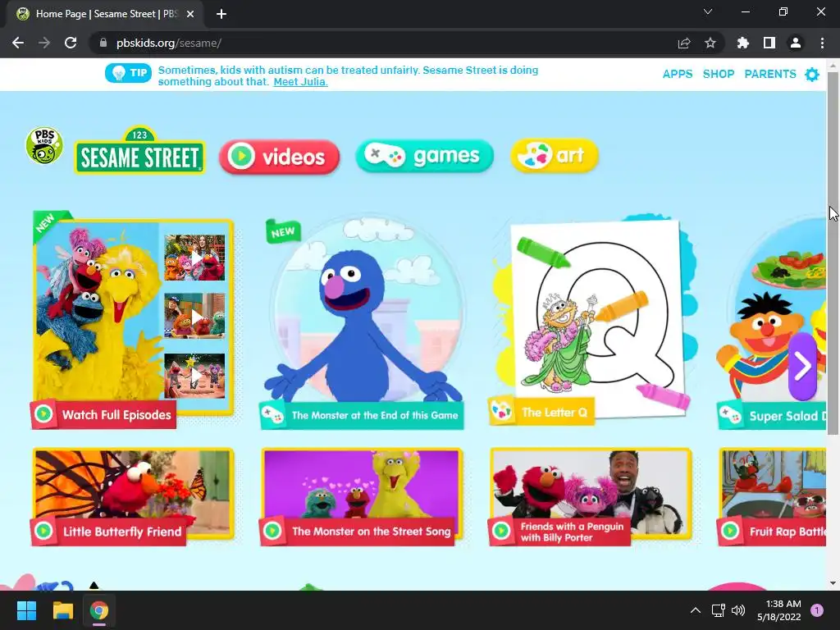
Task: Open Chrome three-dot menu
Action: [822, 43]
